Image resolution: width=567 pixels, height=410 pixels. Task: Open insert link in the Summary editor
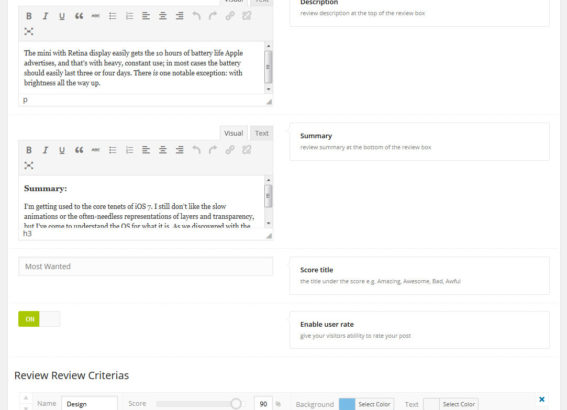point(230,150)
